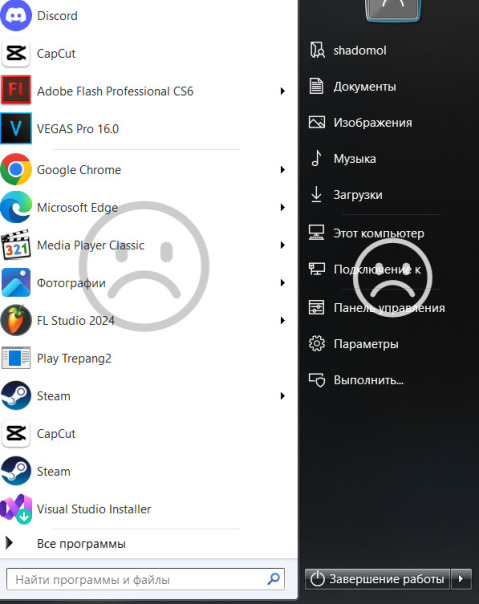Expand FL Studio 2024 jump list arrow

point(282,320)
